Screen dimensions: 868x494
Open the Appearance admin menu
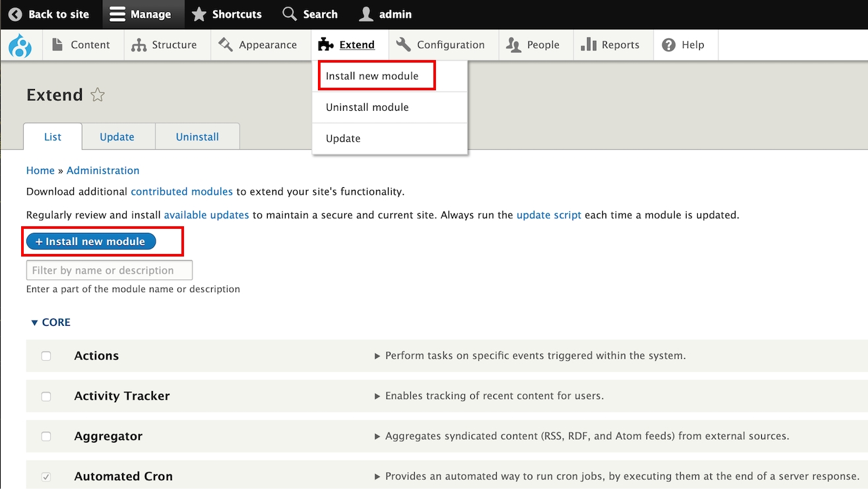(x=261, y=45)
